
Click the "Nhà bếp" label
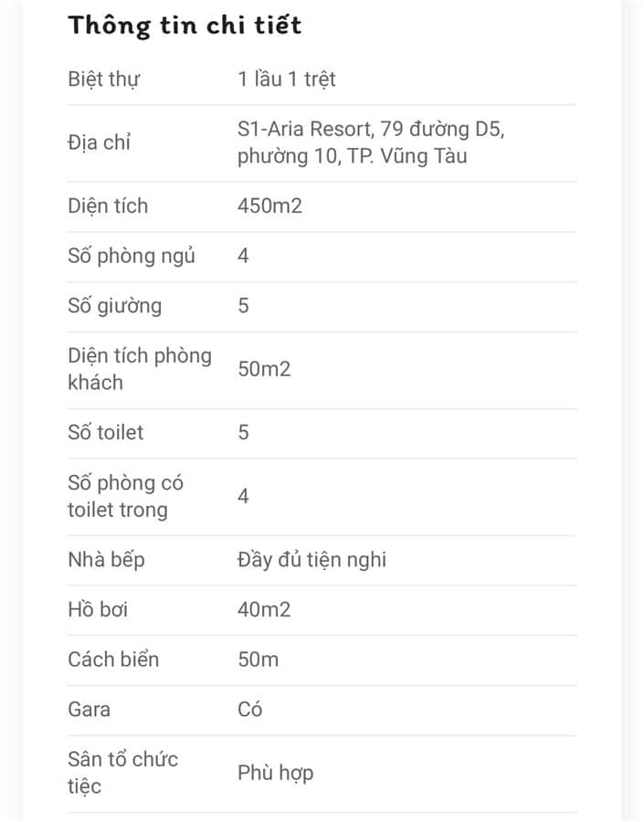(x=106, y=559)
